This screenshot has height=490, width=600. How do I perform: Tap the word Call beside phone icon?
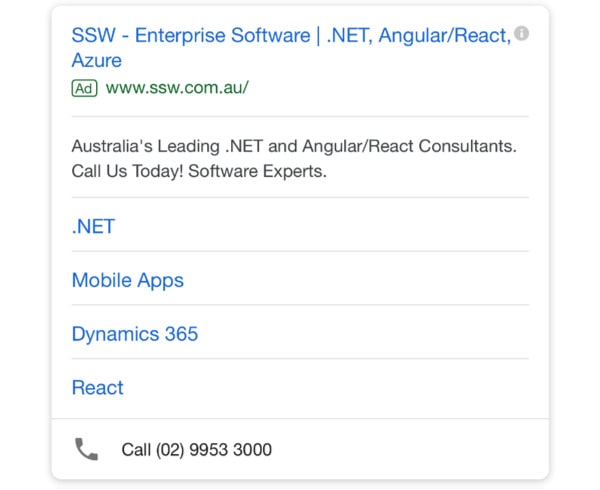coord(136,450)
